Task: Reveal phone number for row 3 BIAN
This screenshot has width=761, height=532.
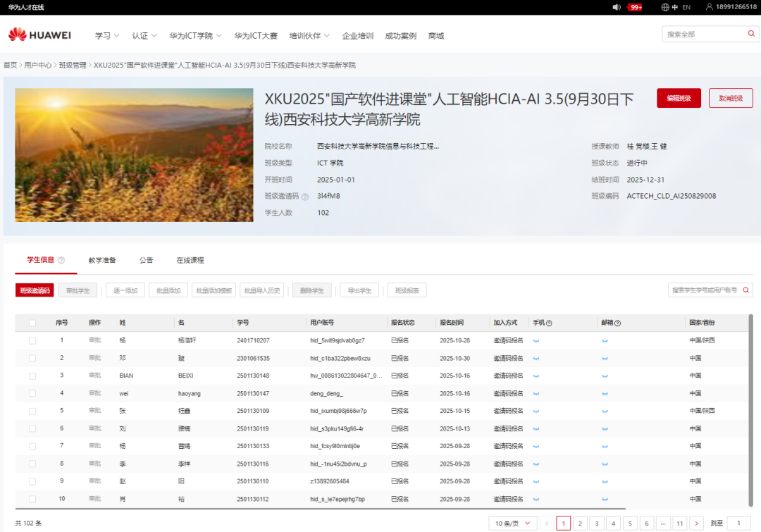Action: pos(536,376)
